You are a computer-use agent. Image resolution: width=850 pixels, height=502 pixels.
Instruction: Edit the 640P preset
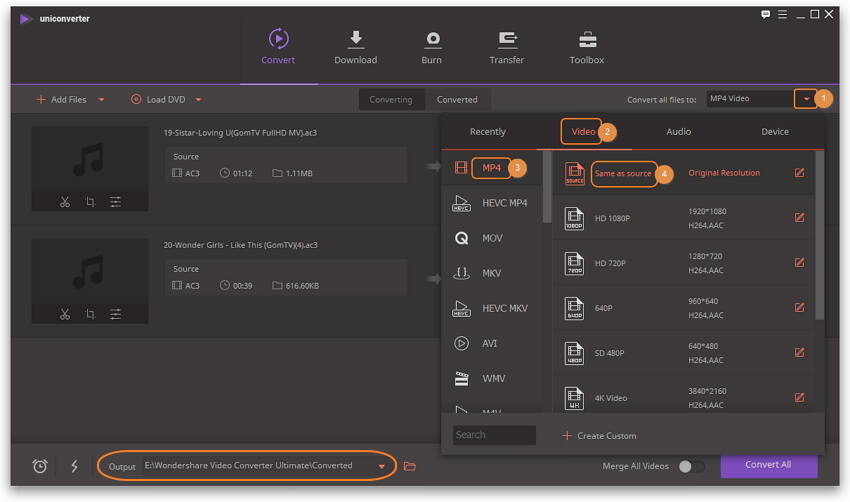point(800,308)
